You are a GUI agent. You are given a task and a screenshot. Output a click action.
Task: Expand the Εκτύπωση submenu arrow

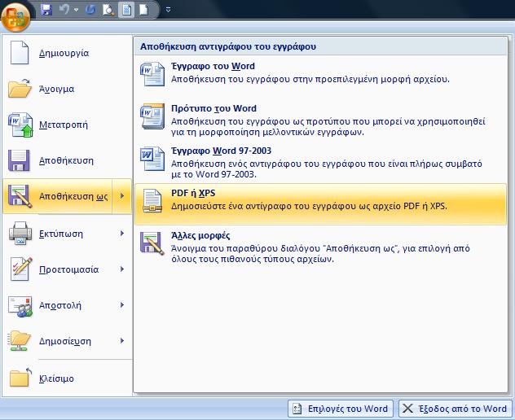122,234
